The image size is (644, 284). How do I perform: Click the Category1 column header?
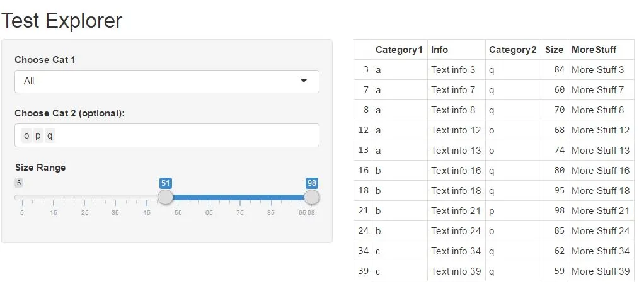click(x=399, y=50)
